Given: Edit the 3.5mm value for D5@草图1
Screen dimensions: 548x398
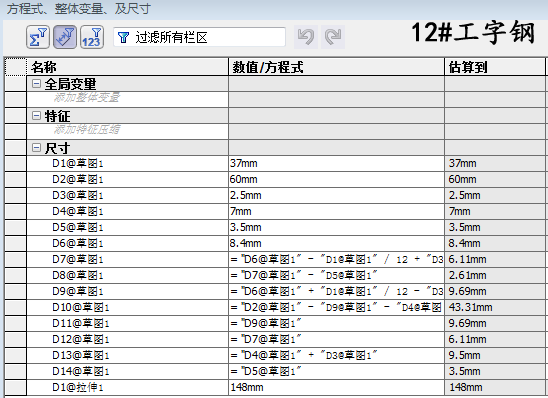Looking at the screenshot, I should [x=337, y=228].
